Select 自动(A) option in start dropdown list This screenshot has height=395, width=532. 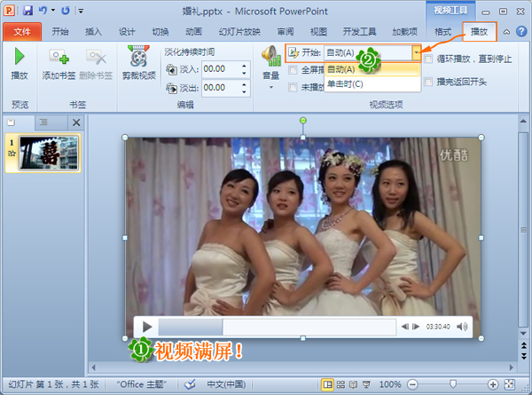372,69
